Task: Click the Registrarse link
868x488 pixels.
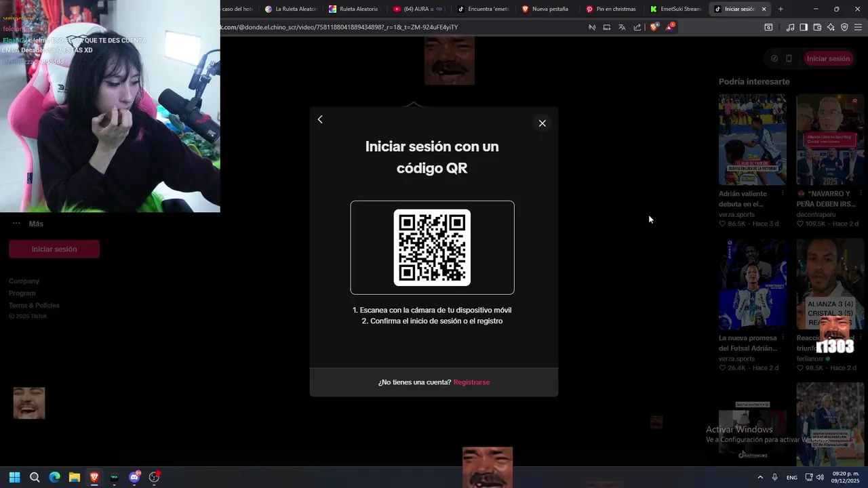Action: tap(471, 382)
